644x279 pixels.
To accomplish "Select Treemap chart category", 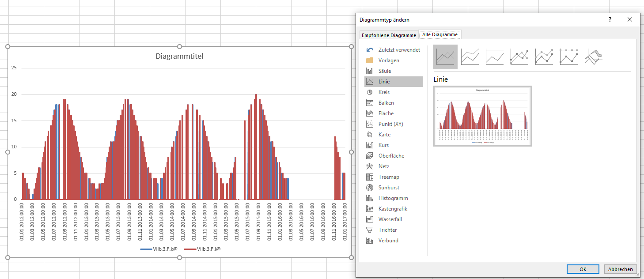I will click(x=394, y=177).
